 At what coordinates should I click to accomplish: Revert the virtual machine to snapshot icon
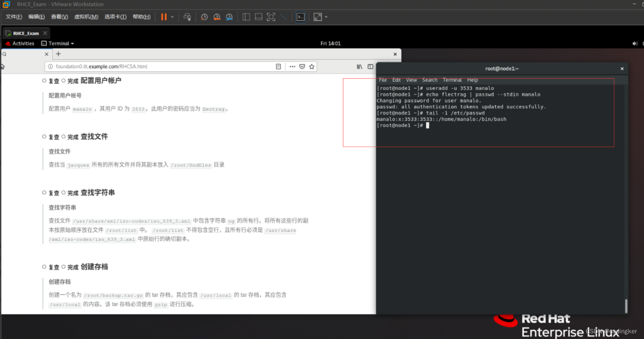217,17
